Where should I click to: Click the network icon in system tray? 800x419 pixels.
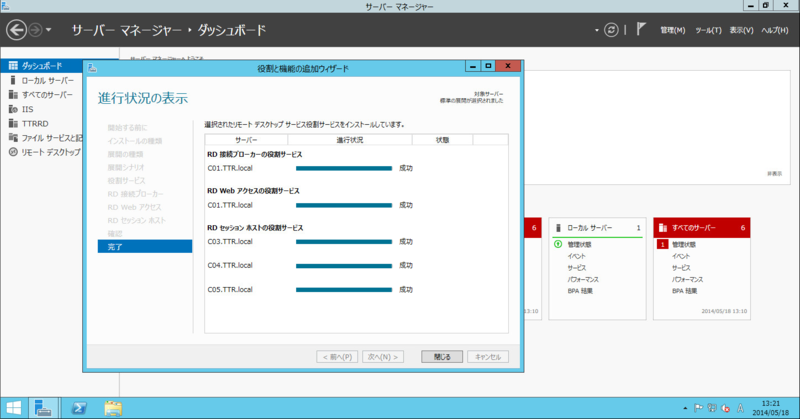click(x=712, y=408)
